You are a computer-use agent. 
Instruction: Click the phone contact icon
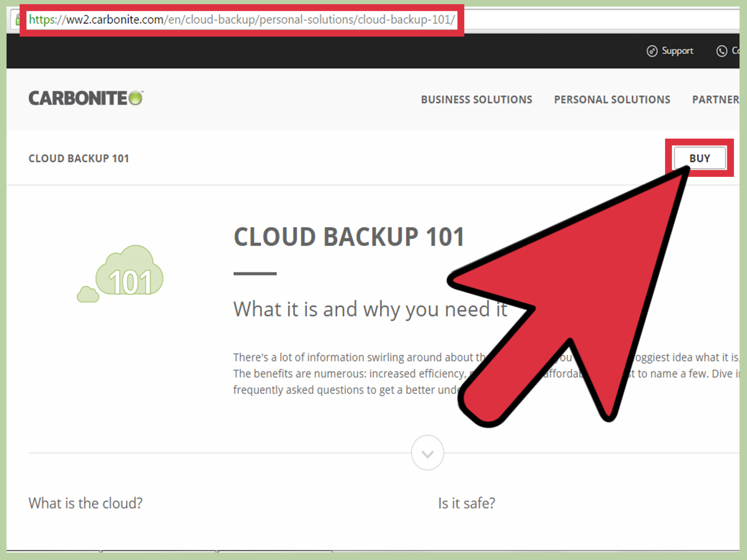(722, 51)
